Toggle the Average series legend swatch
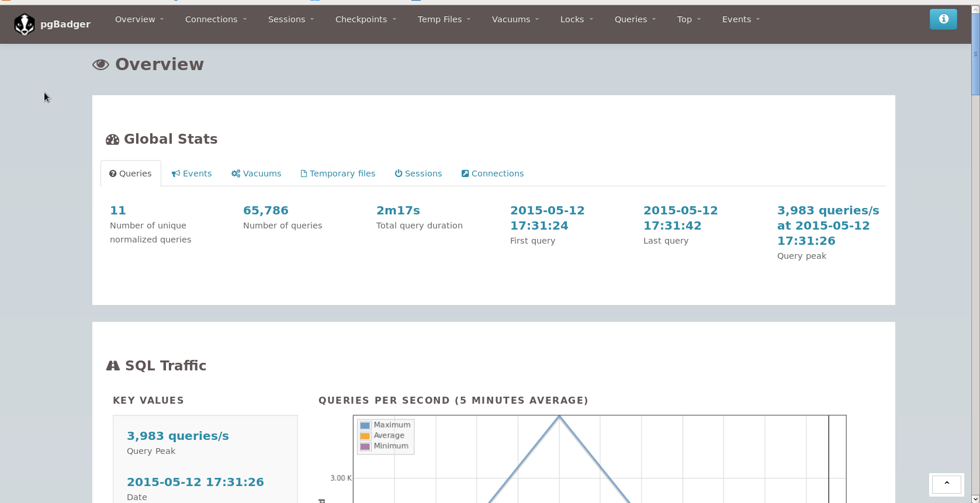Screen dimensions: 980x503 [x=365, y=436]
